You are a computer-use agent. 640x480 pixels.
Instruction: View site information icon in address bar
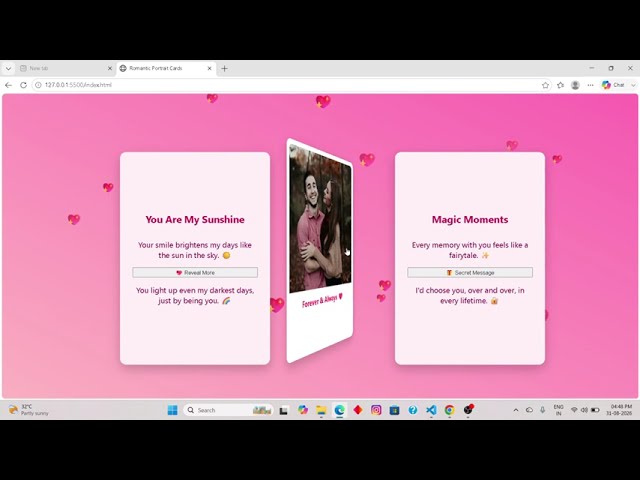pyautogui.click(x=38, y=85)
